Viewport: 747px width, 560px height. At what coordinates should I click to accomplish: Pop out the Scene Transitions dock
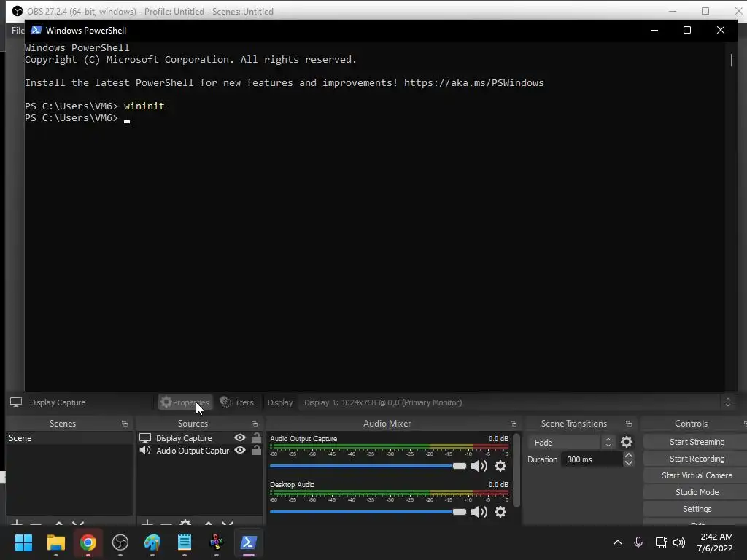628,424
